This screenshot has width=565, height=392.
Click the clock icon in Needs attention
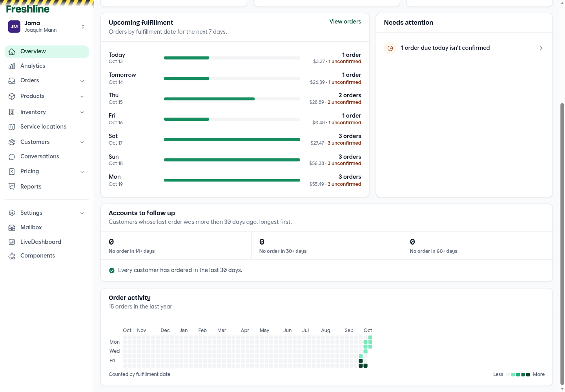click(x=390, y=48)
